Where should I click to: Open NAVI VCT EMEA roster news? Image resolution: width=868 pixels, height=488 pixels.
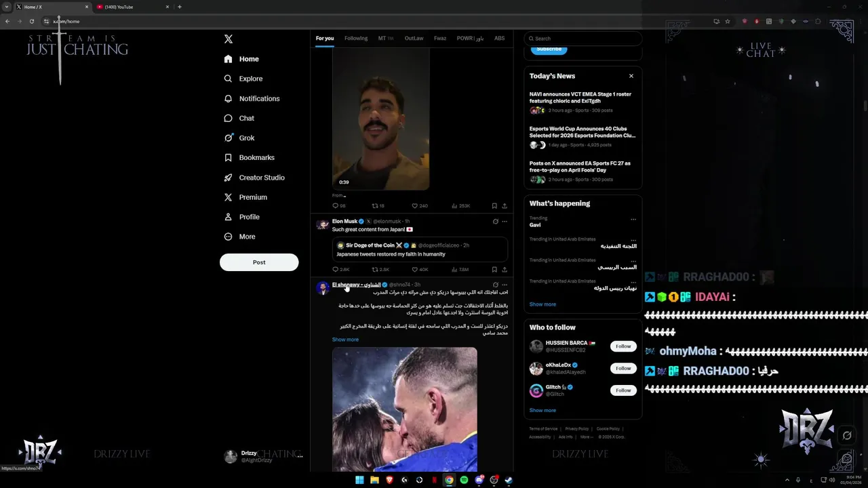583,102
